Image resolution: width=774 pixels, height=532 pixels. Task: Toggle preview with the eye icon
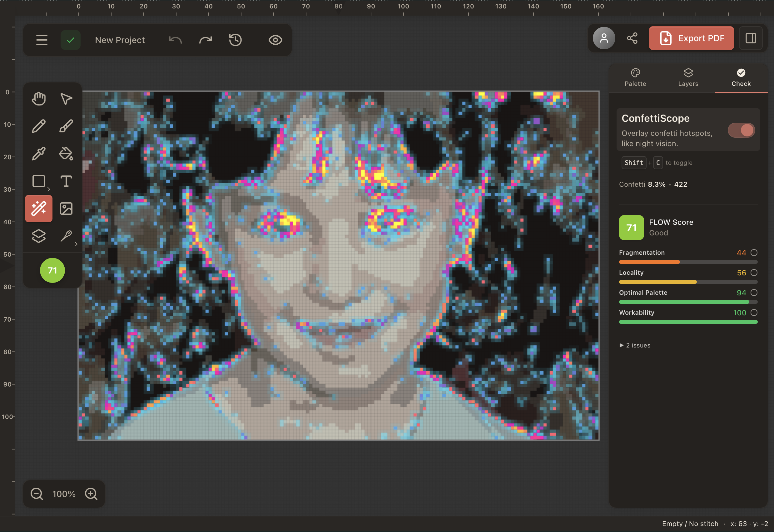click(x=275, y=40)
